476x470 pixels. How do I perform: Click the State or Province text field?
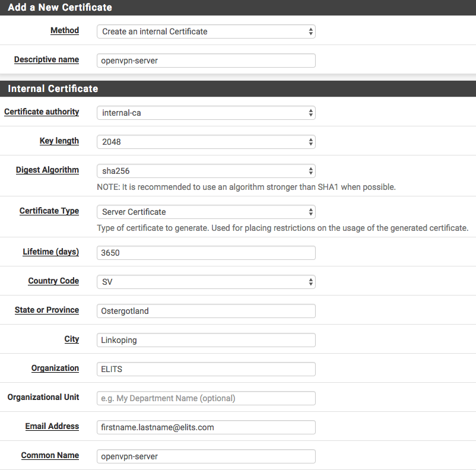206,311
